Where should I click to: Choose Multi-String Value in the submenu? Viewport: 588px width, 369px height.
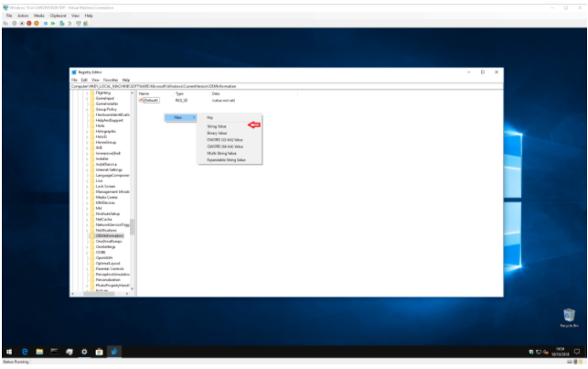[230, 154]
